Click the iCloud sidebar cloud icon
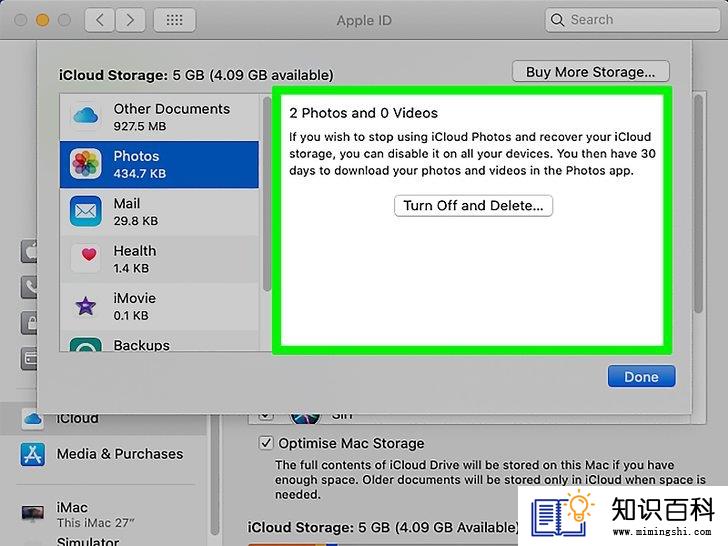The image size is (728, 546). (32, 418)
